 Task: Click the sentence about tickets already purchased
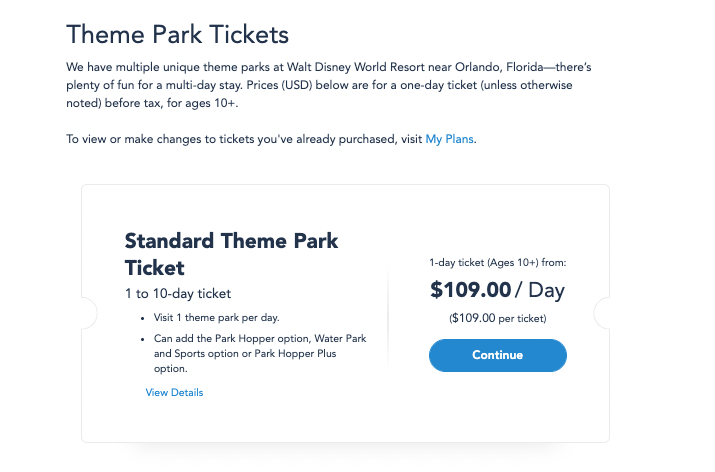[x=245, y=139]
